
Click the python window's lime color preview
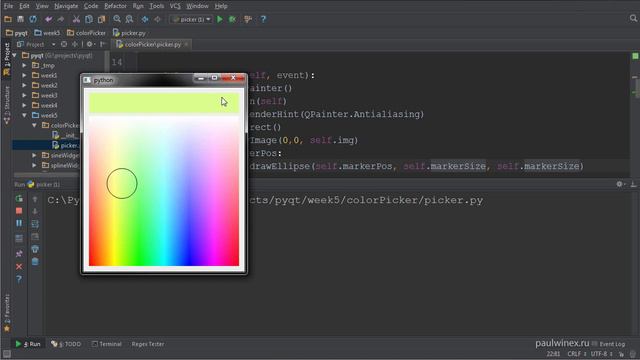164,103
